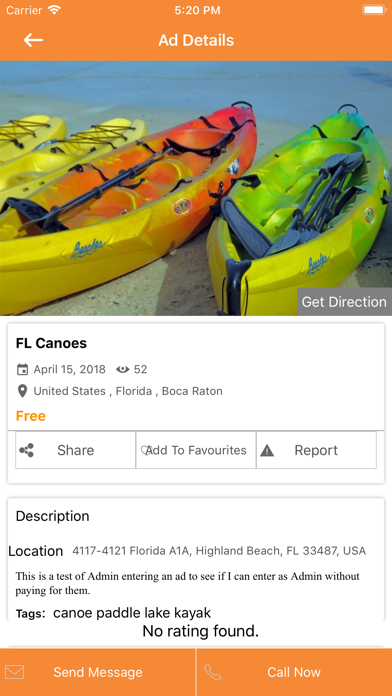
Task: Click the phone handset icon
Action: coord(212,672)
